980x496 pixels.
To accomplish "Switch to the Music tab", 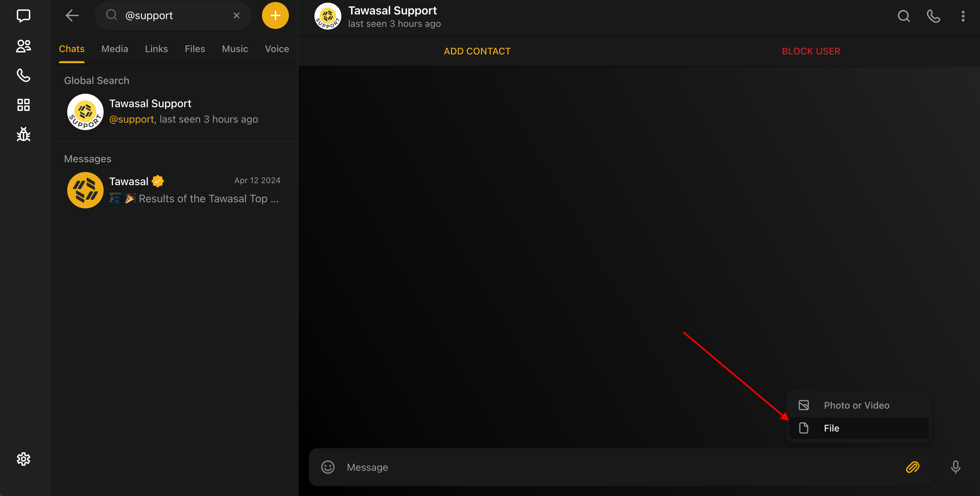I will click(235, 49).
